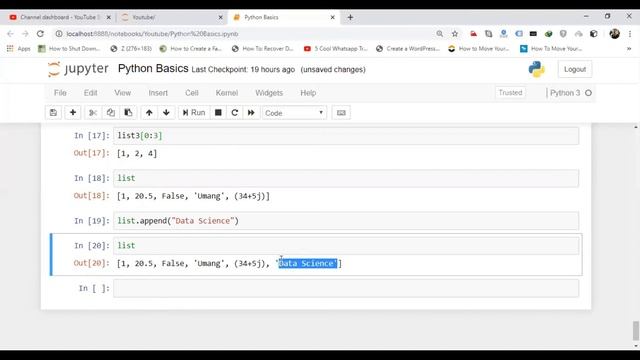Screen dimensions: 640x360
Task: Open the 'How to Shut Down...' bookmark
Action: point(69,49)
